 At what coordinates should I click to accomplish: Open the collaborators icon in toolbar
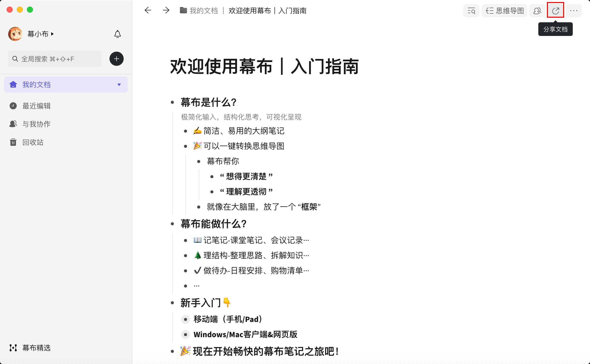tap(537, 11)
